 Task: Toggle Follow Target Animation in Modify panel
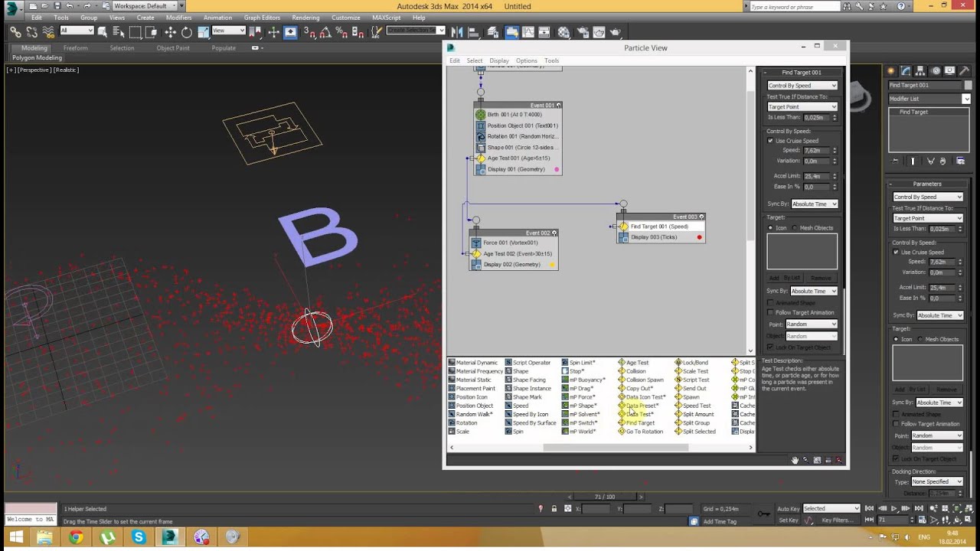click(896, 424)
